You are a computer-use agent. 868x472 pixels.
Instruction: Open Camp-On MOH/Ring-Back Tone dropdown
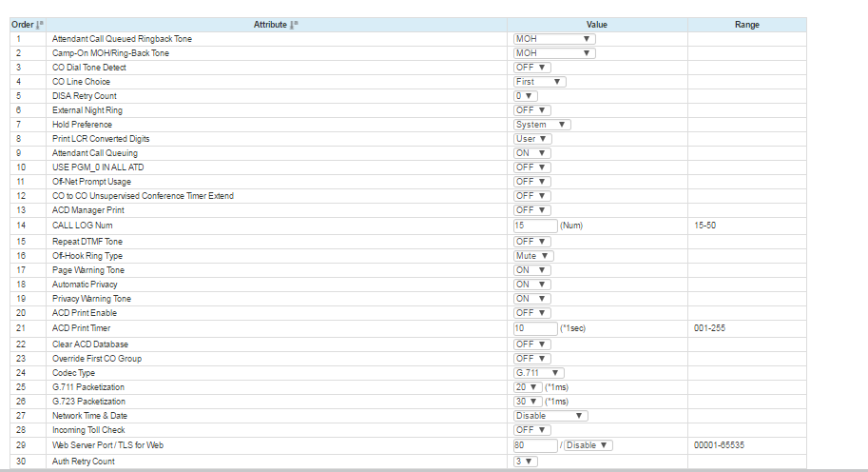click(553, 53)
